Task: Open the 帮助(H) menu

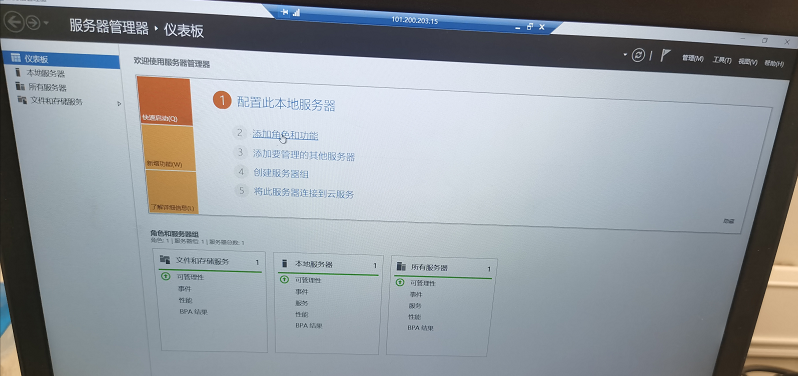Action: click(x=774, y=63)
